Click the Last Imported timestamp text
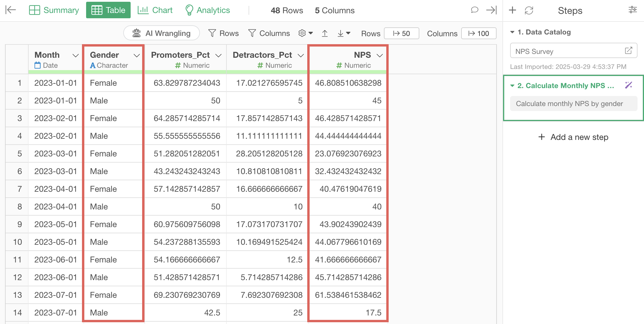Screen dimensions: 644x324 click(x=568, y=67)
